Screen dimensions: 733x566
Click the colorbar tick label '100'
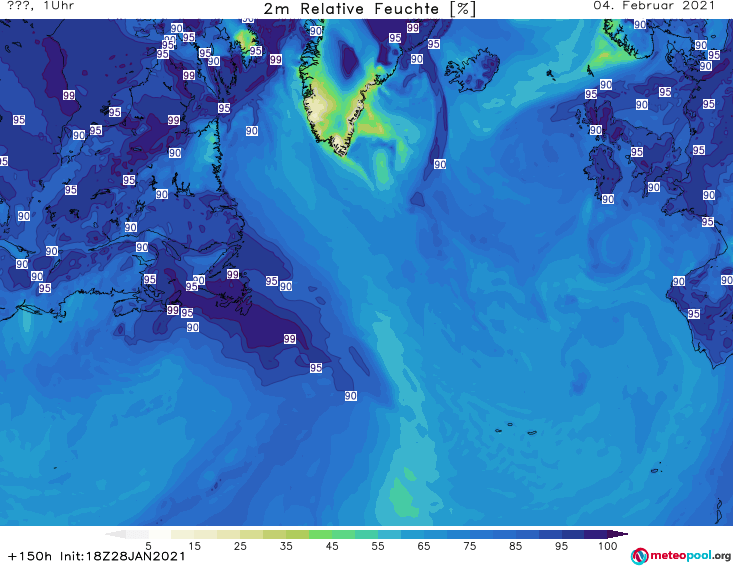point(608,546)
